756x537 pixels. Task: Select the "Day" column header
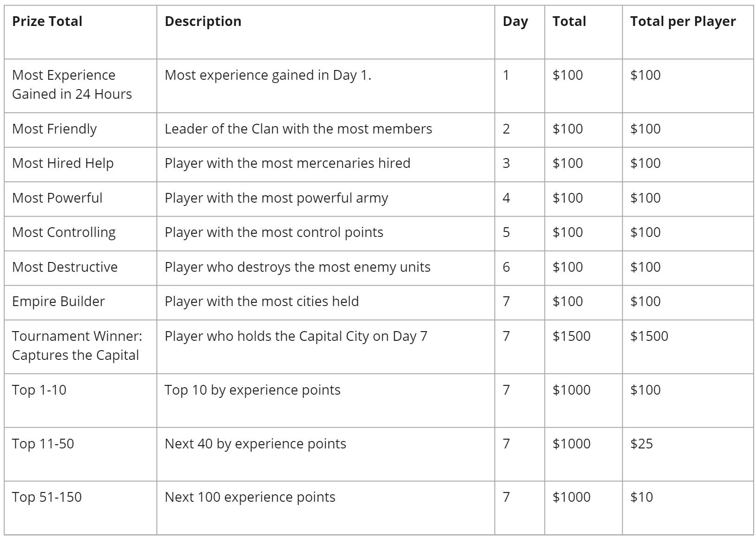tap(515, 21)
